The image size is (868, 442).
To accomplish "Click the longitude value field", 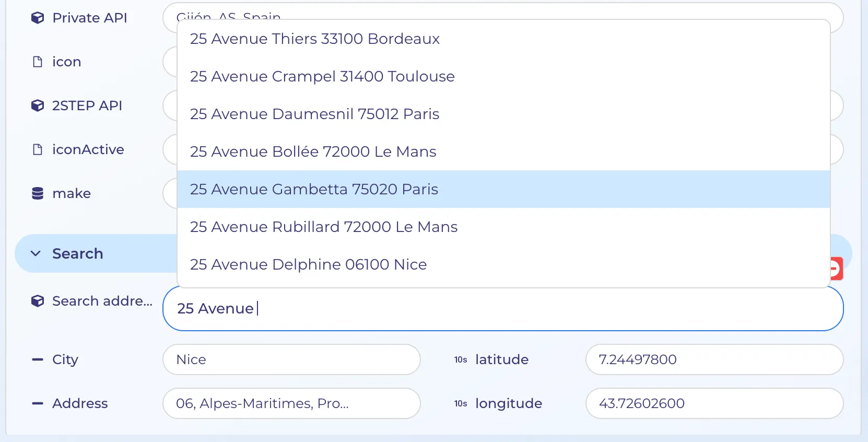I will [714, 403].
